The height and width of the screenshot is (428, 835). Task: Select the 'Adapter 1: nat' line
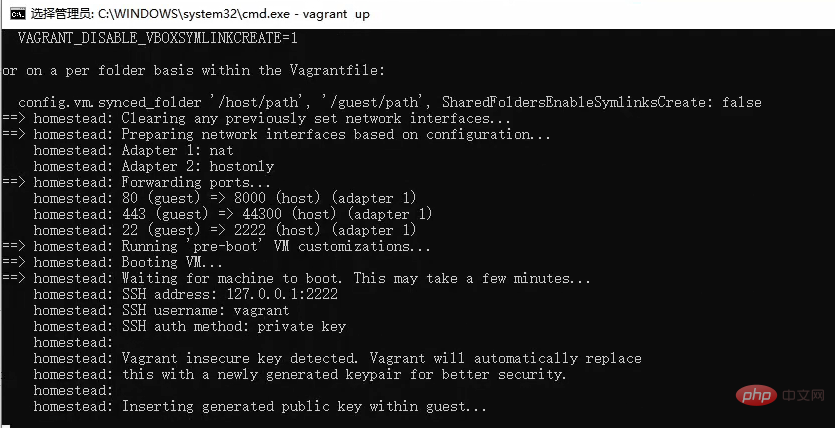click(134, 150)
